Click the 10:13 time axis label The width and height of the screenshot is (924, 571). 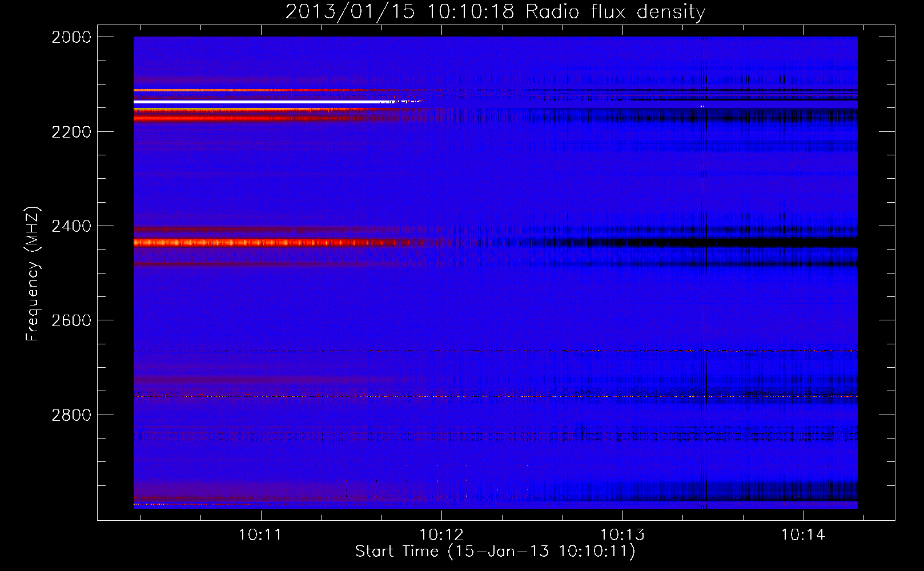click(x=622, y=535)
